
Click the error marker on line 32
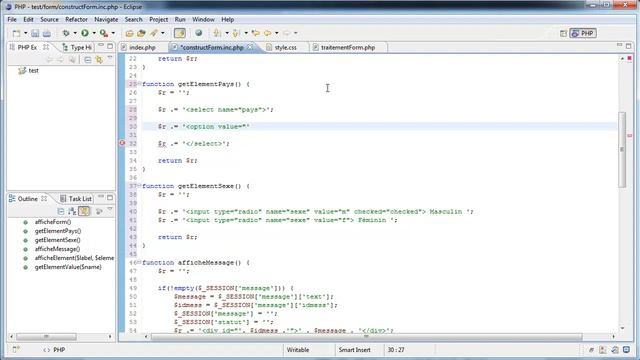122,143
